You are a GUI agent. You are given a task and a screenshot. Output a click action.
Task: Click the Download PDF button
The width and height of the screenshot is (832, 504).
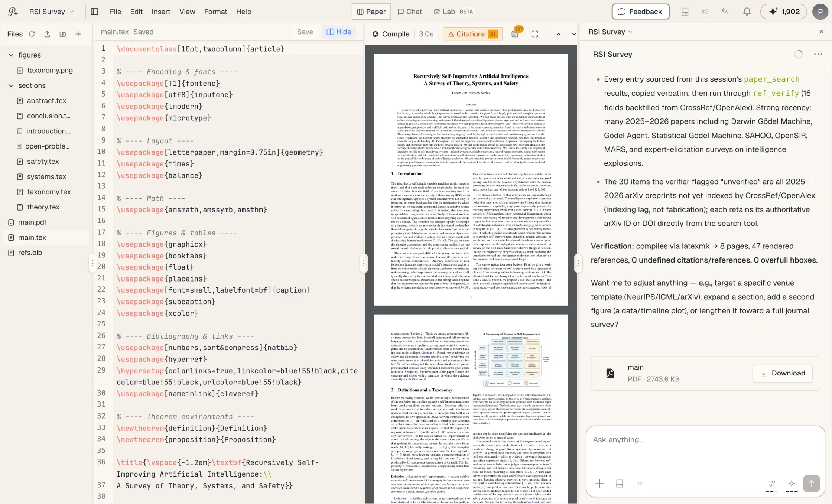[782, 373]
